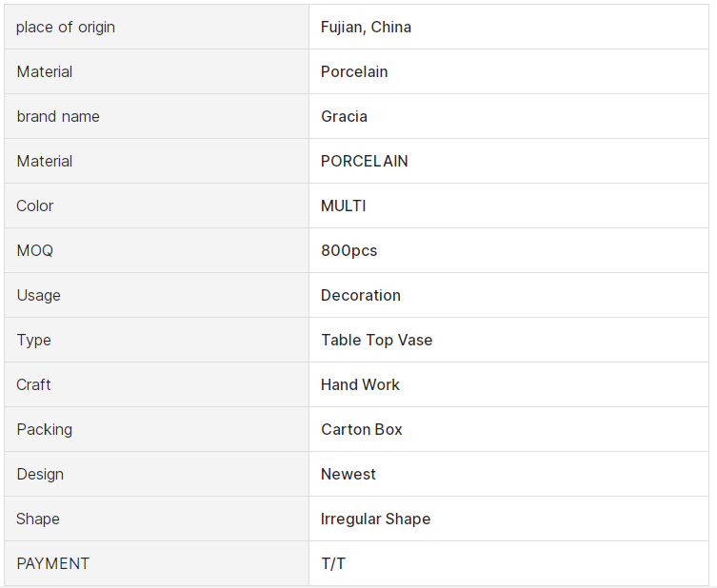Select the 'brand name' label

pos(58,116)
